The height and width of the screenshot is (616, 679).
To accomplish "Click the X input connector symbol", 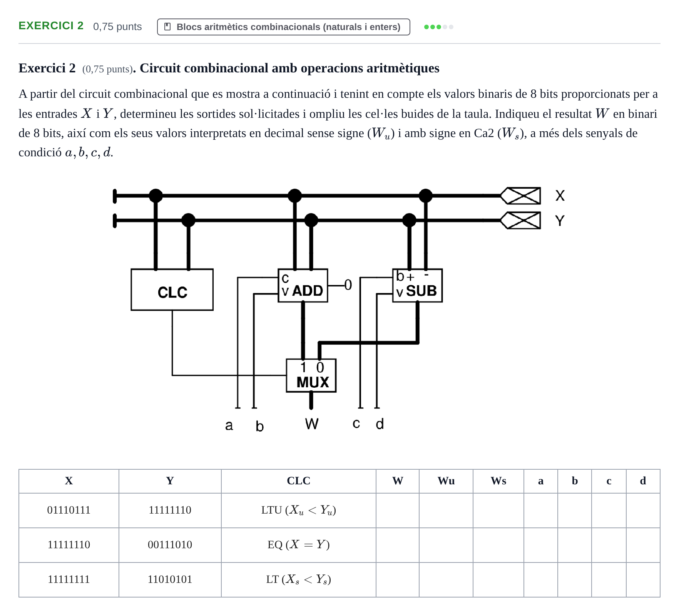I will [520, 196].
